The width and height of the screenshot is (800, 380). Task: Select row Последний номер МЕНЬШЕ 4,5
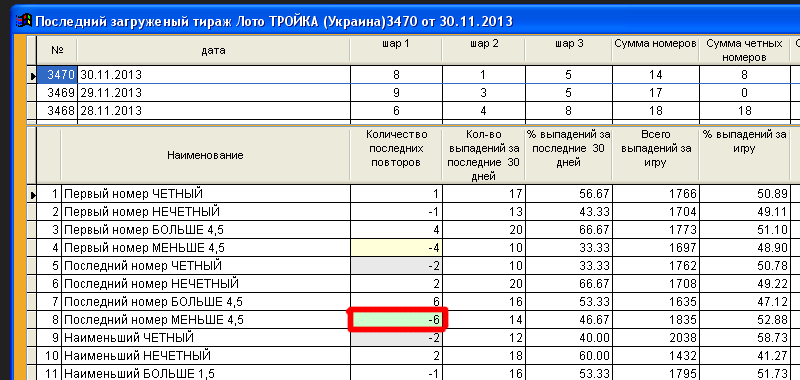tap(205, 320)
